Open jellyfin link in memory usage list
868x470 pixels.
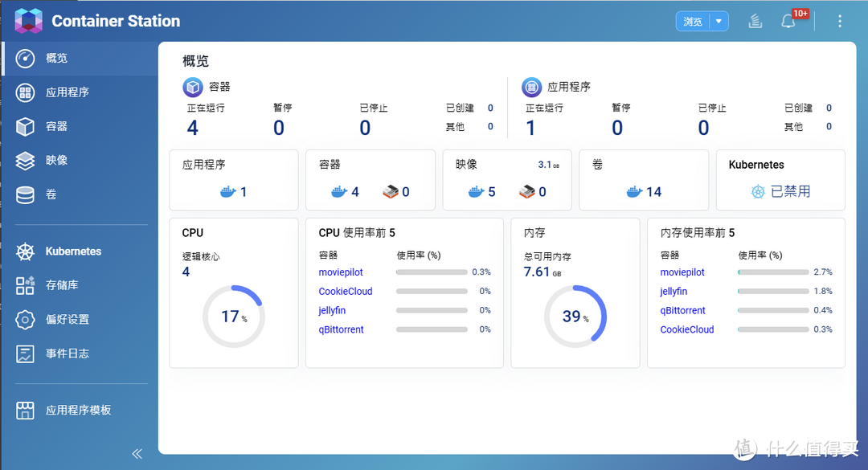(674, 292)
